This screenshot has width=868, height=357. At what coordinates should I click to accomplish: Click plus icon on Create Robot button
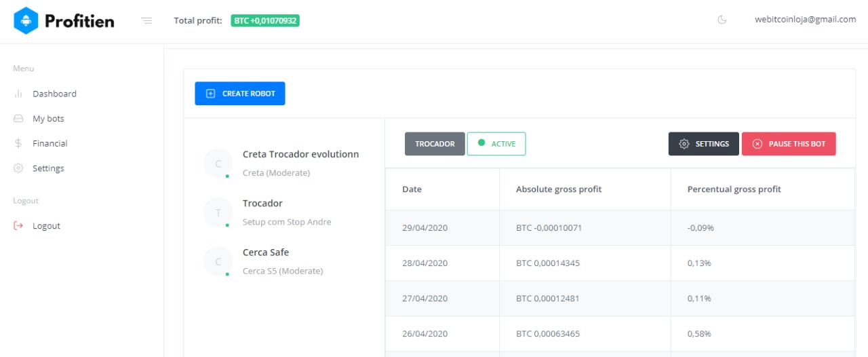(210, 94)
